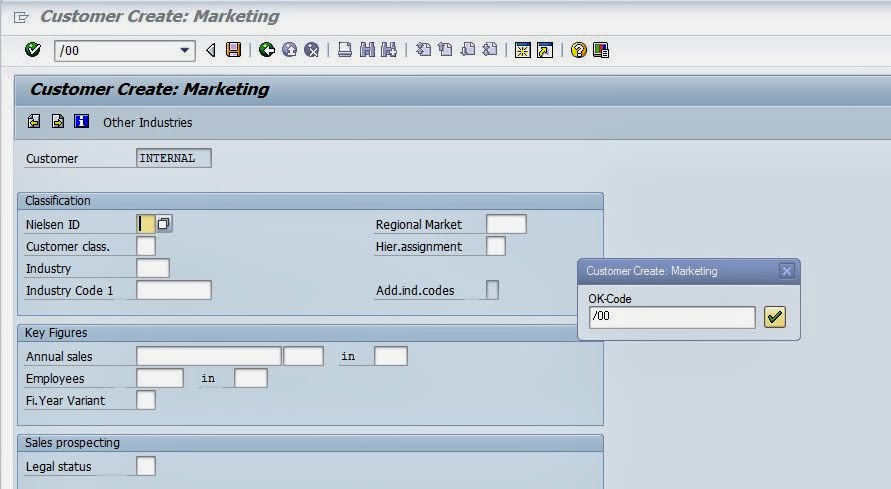
Task: Click the OK-Code input field
Action: tap(672, 317)
